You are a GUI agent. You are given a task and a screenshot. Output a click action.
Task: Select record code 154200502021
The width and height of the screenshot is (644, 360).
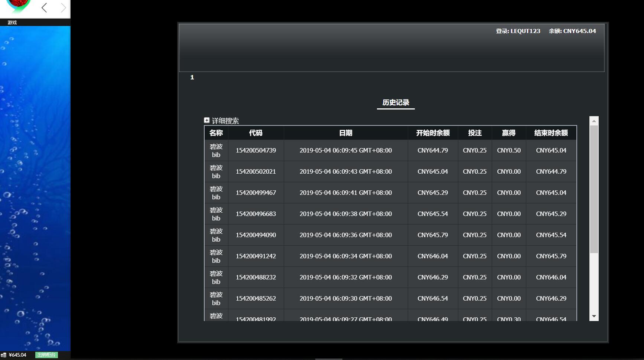[x=256, y=171]
